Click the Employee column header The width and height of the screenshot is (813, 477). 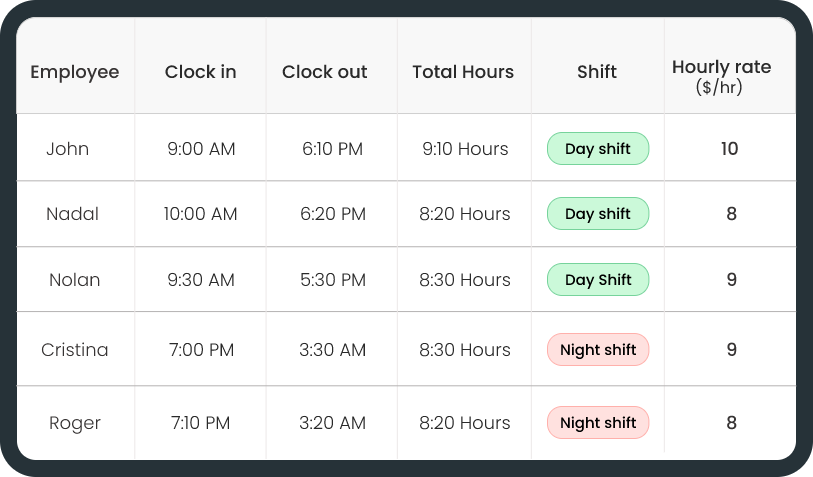[x=75, y=72]
